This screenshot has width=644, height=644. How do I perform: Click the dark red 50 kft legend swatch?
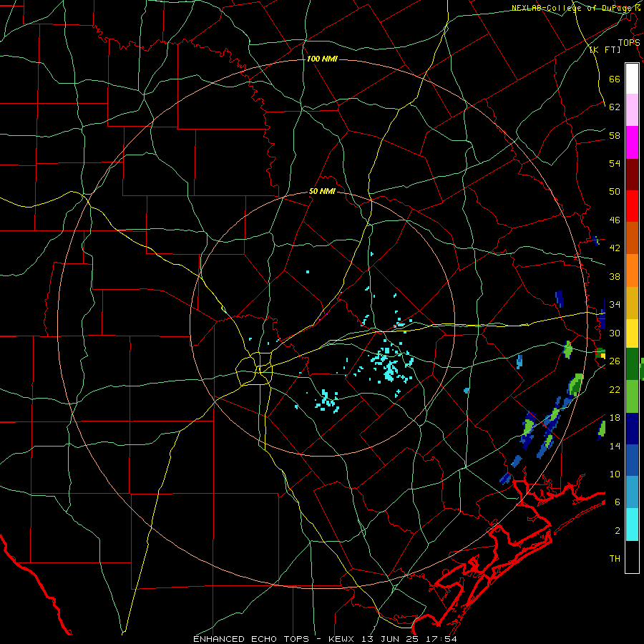(632, 174)
